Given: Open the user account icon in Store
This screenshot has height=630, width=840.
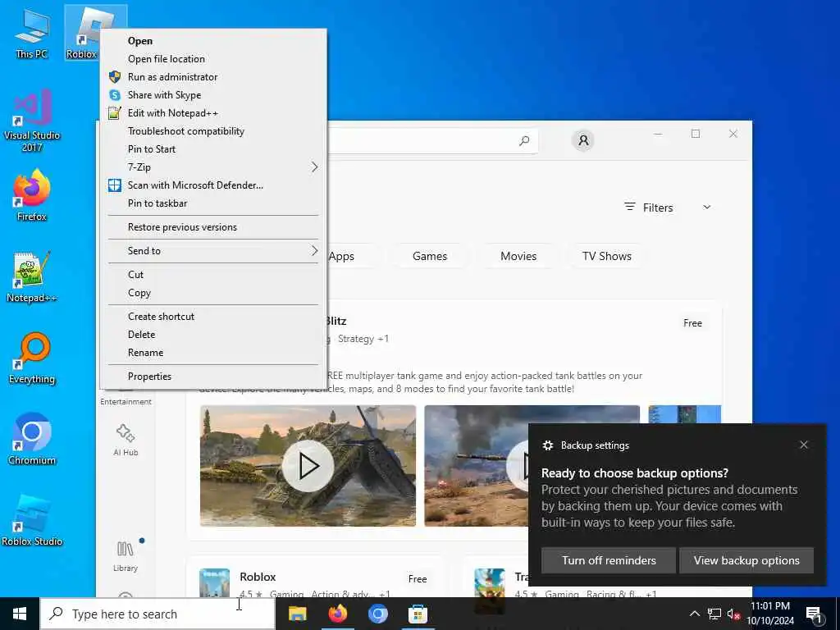Looking at the screenshot, I should click(583, 140).
